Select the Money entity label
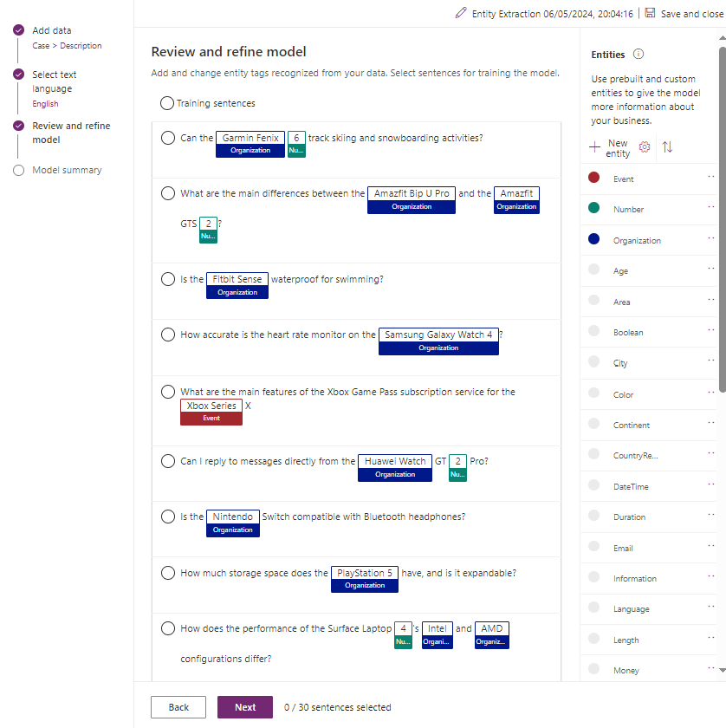This screenshot has height=728, width=726. [x=626, y=671]
